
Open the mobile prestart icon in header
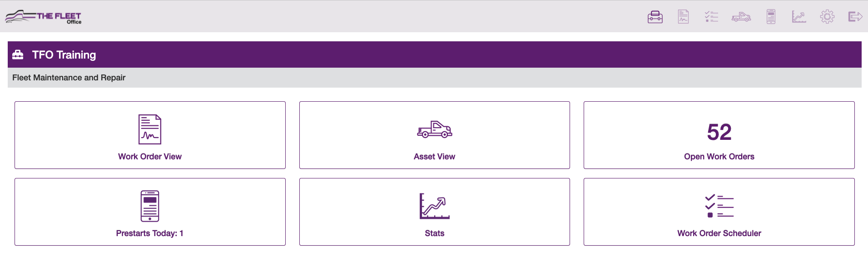[x=771, y=17]
